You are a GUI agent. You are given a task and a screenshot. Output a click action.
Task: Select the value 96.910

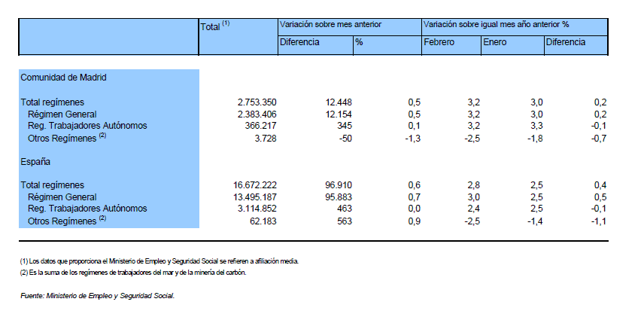(x=339, y=185)
